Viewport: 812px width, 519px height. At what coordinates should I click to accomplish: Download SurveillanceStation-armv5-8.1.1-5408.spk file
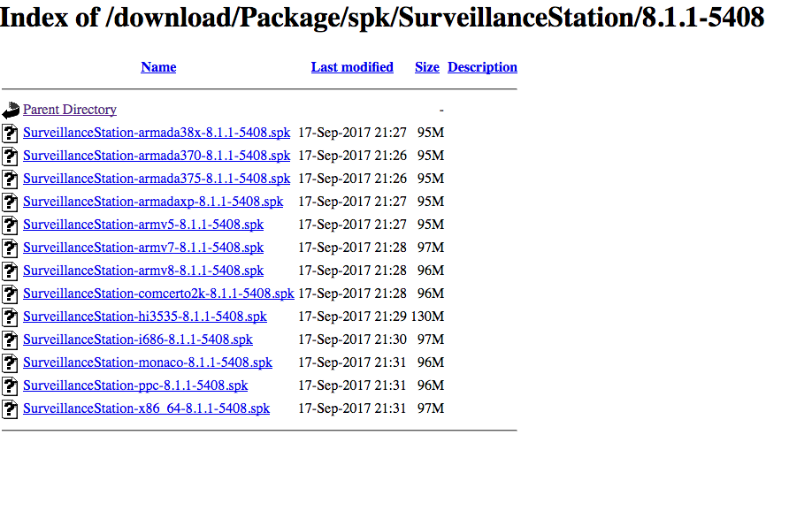coord(143,225)
